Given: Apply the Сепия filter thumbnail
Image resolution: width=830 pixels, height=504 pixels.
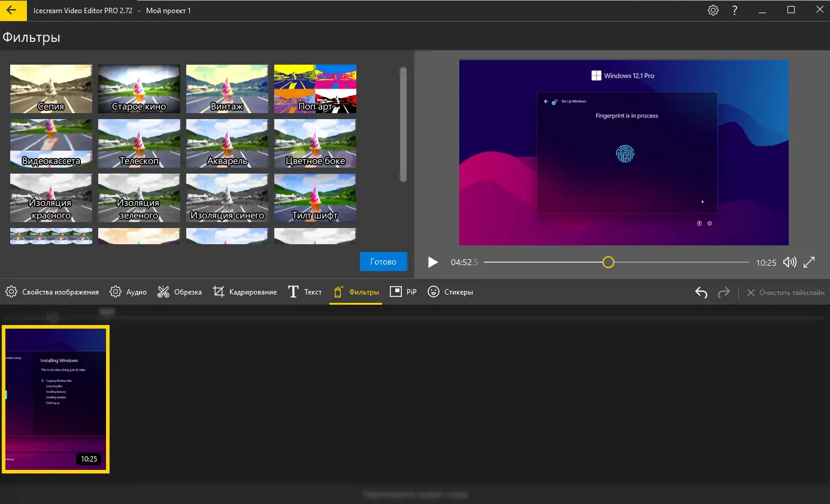Looking at the screenshot, I should 51,89.
